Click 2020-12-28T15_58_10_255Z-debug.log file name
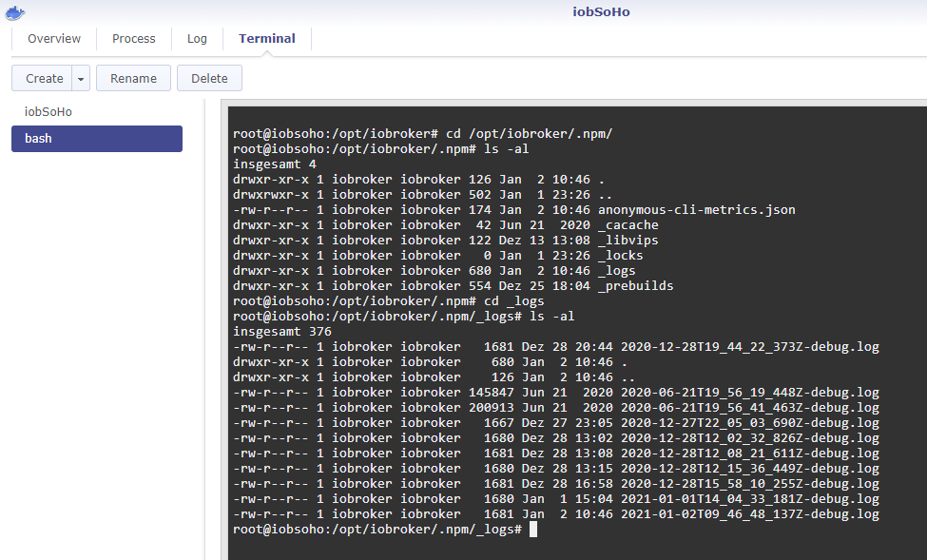Image resolution: width=927 pixels, height=560 pixels. [749, 484]
